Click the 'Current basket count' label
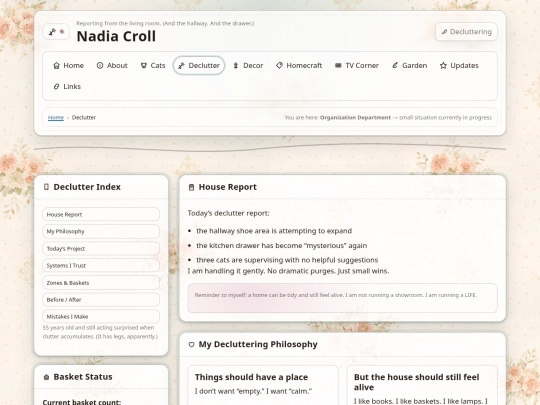 pos(82,402)
